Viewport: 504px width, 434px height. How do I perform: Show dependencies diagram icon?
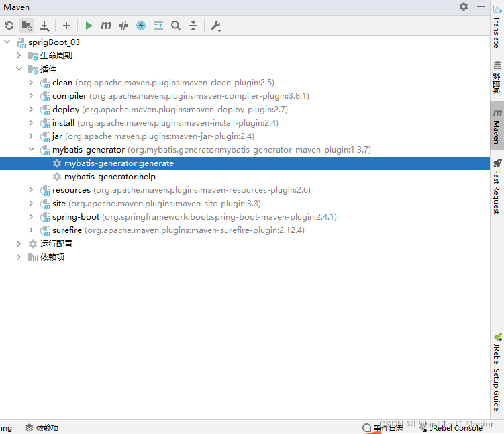pos(158,26)
